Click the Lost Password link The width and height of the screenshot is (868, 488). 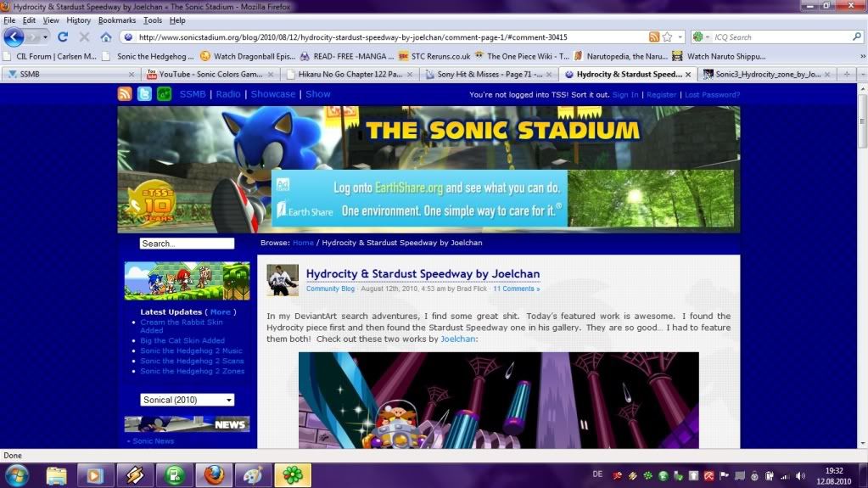click(712, 95)
